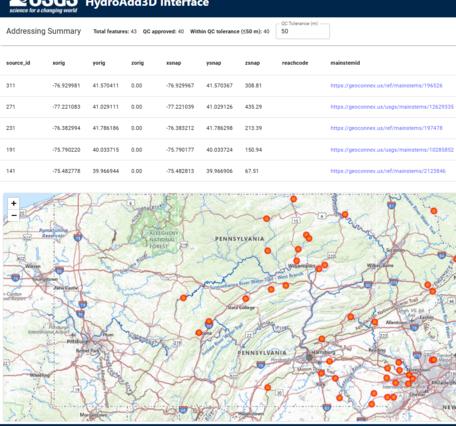Click the map marker near Harrisburg label
Viewport: 456px width, 426px height.
[329, 361]
